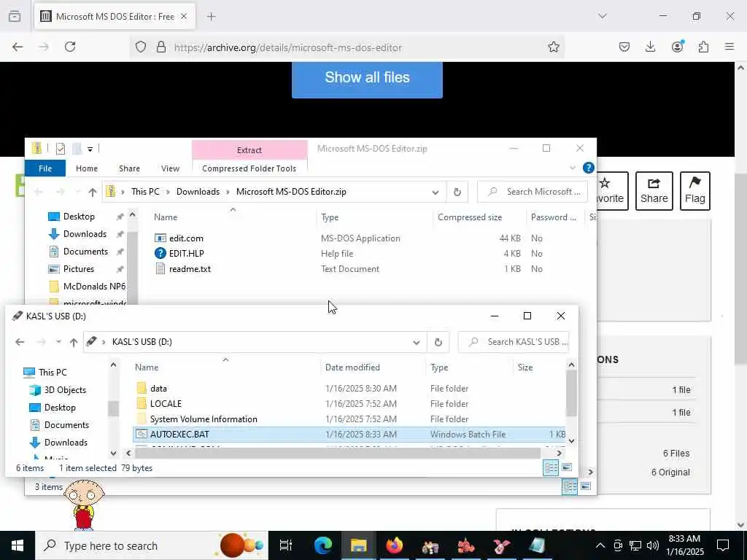
Task: Open recent locations dropdown in USB window
Action: coord(58,342)
